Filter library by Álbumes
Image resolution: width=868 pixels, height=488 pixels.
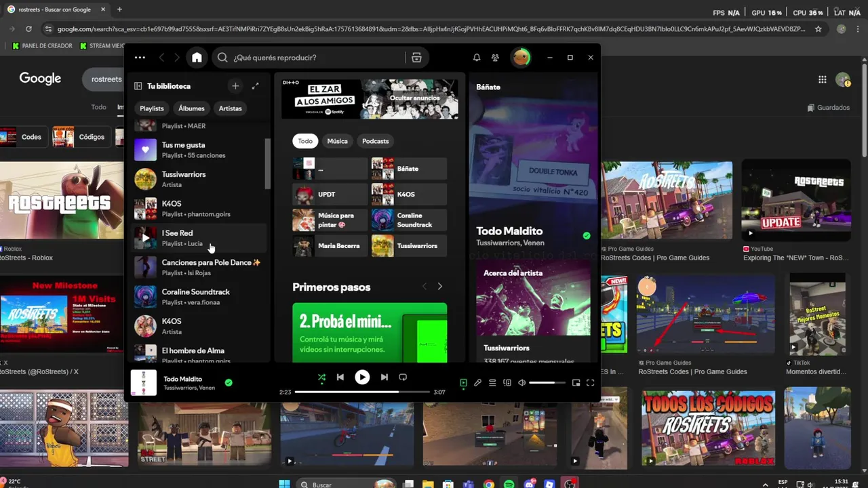click(191, 108)
